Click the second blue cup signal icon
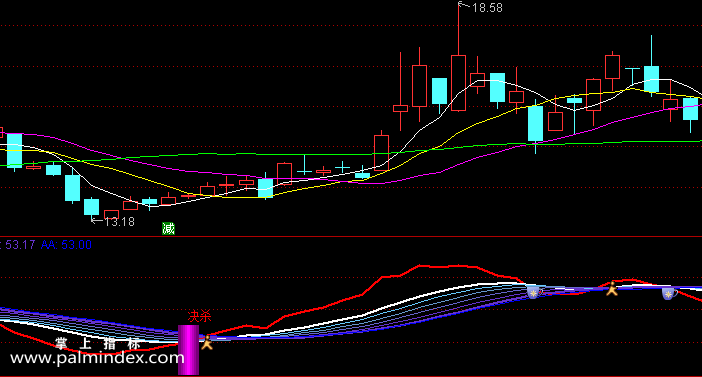This screenshot has height=377, width=702. (x=669, y=294)
